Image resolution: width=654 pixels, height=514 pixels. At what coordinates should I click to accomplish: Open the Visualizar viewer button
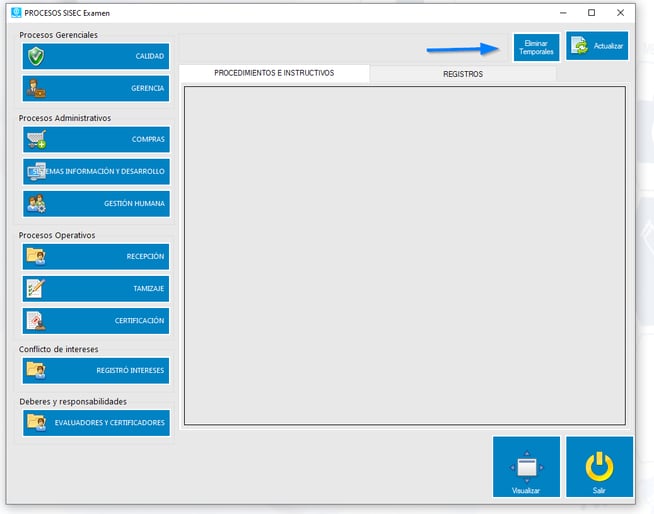(x=526, y=467)
